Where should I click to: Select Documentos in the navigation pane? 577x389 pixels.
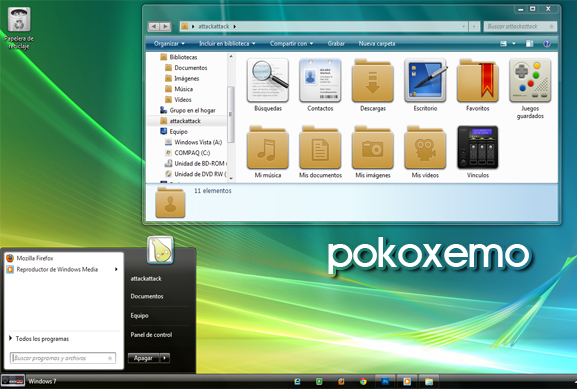pyautogui.click(x=191, y=68)
